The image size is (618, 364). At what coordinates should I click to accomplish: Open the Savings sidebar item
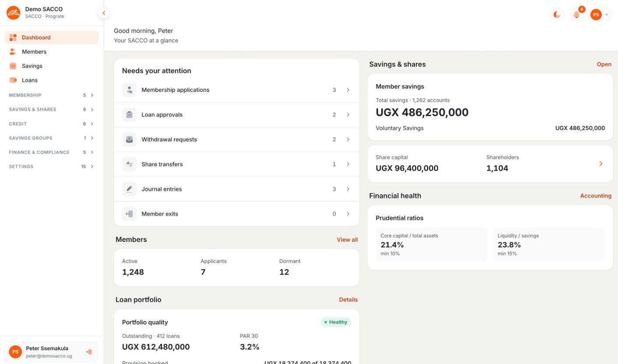pyautogui.click(x=52, y=66)
